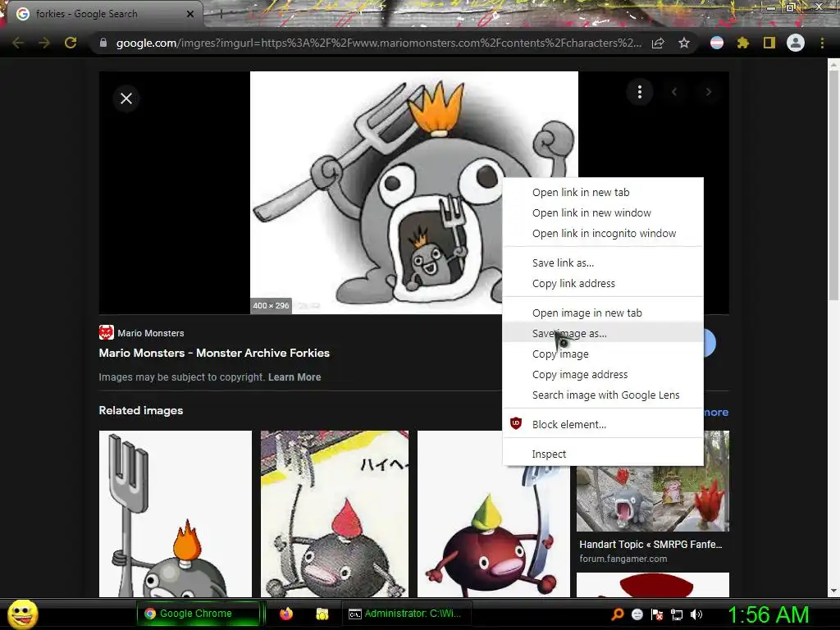Switch to Administrator command prompt window
The width and height of the screenshot is (840, 630).
(x=407, y=614)
